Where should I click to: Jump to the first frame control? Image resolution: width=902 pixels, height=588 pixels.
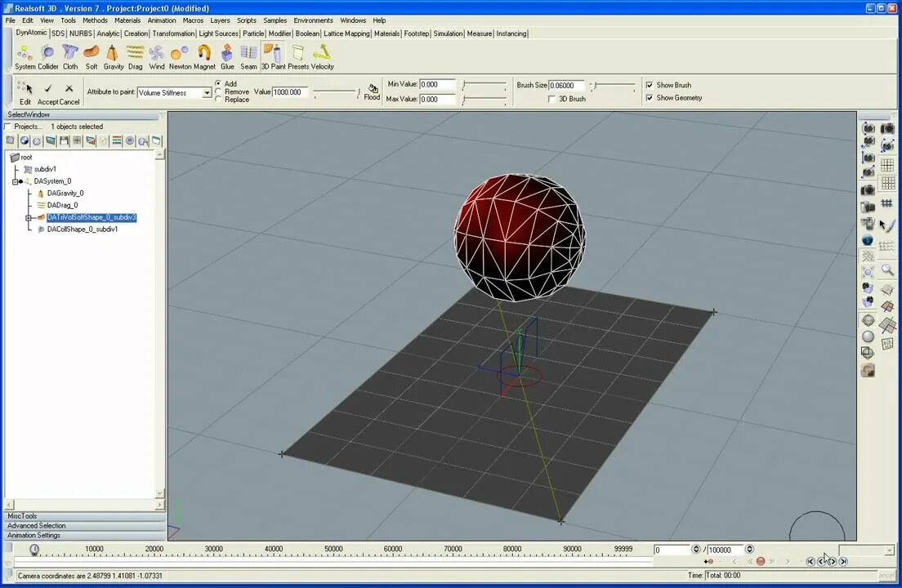(810, 562)
